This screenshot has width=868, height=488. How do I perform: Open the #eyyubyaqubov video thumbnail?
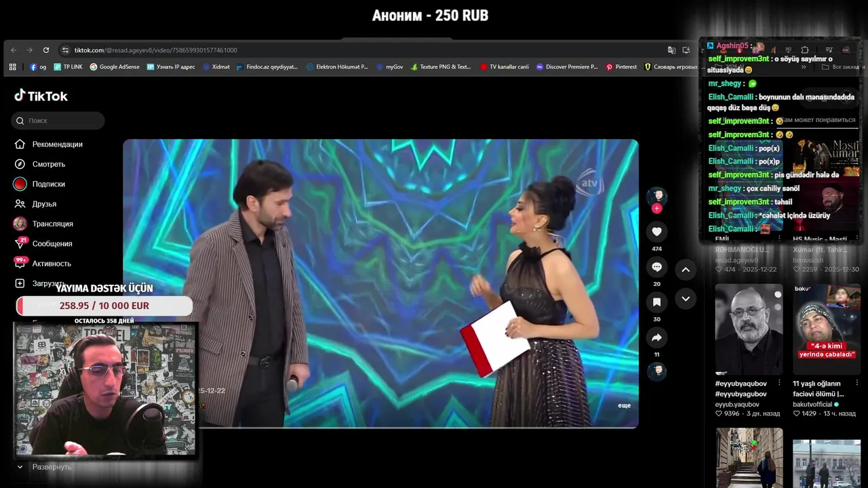[749, 329]
